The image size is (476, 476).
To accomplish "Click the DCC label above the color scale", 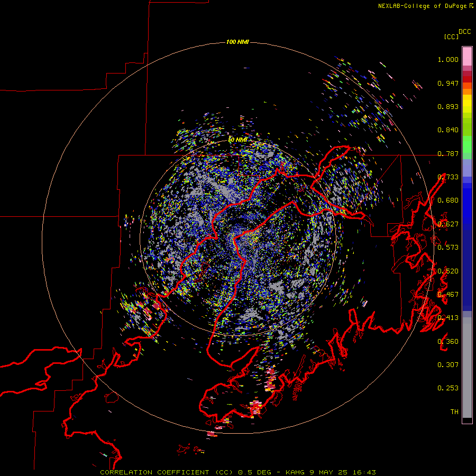I will (465, 32).
